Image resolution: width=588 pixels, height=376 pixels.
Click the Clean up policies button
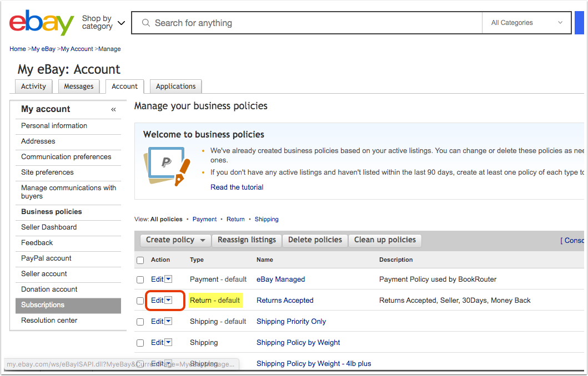pyautogui.click(x=385, y=240)
